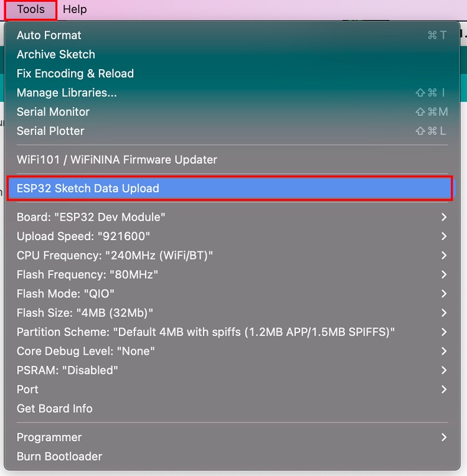Select Auto Format menu item

tap(49, 35)
